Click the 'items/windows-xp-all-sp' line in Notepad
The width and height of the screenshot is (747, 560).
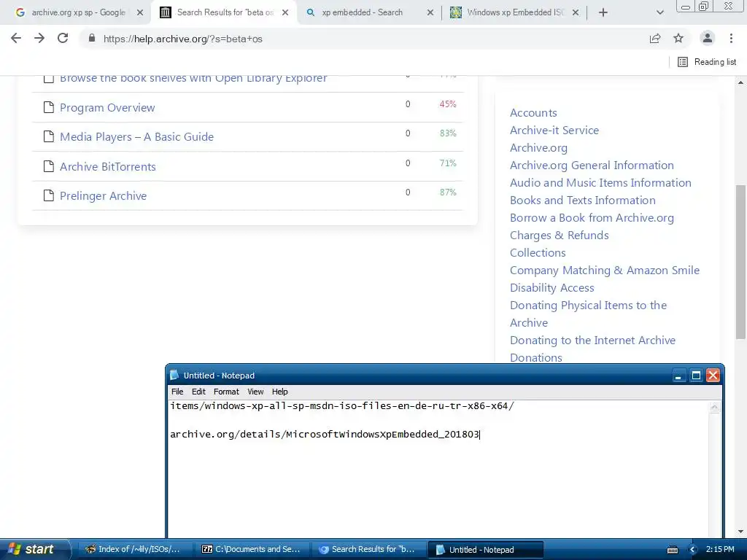pyautogui.click(x=341, y=406)
